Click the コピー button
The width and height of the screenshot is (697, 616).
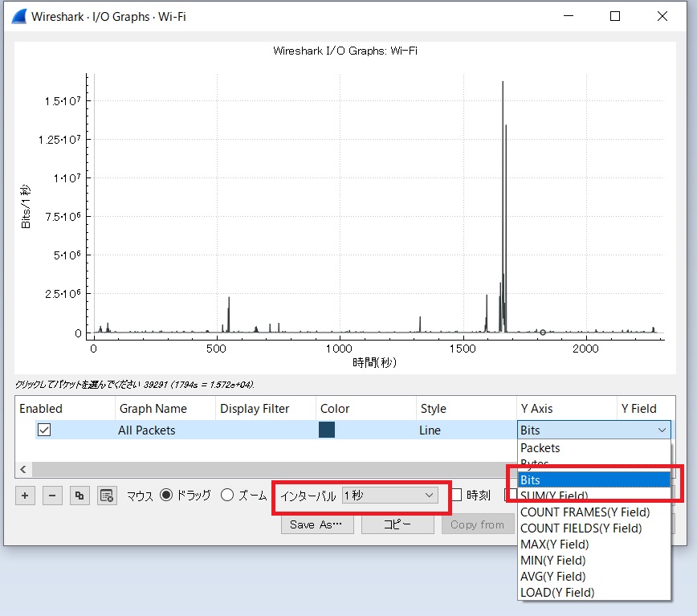point(397,524)
